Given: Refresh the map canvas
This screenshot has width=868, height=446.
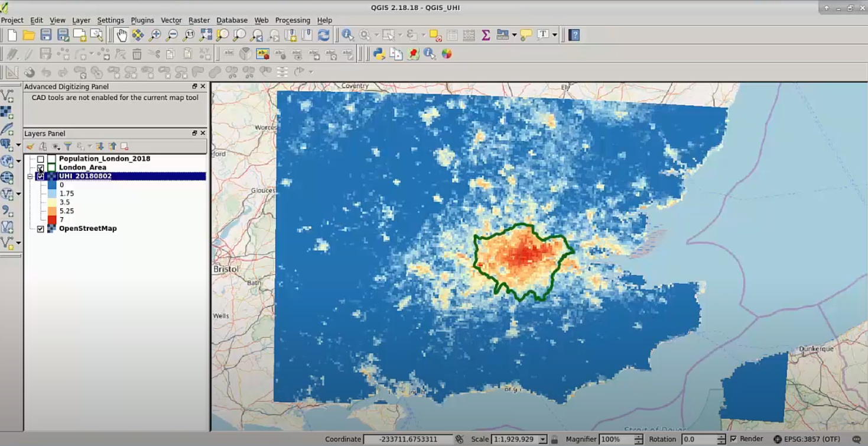Looking at the screenshot, I should pyautogui.click(x=324, y=35).
